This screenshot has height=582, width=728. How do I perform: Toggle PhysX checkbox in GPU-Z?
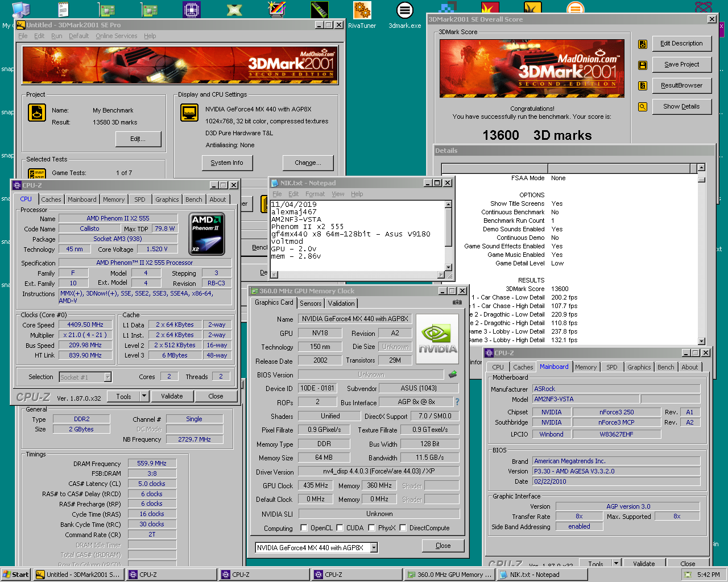pyautogui.click(x=371, y=528)
